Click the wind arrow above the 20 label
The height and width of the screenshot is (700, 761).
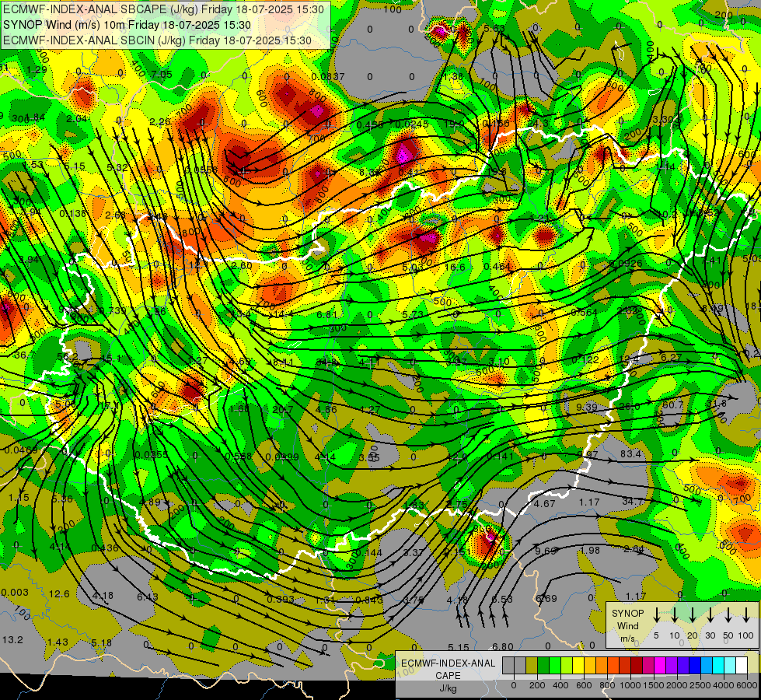[x=692, y=615]
